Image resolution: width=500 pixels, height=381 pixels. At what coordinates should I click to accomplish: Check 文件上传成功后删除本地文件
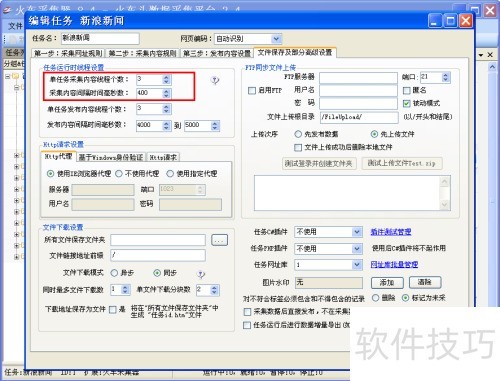[298, 147]
